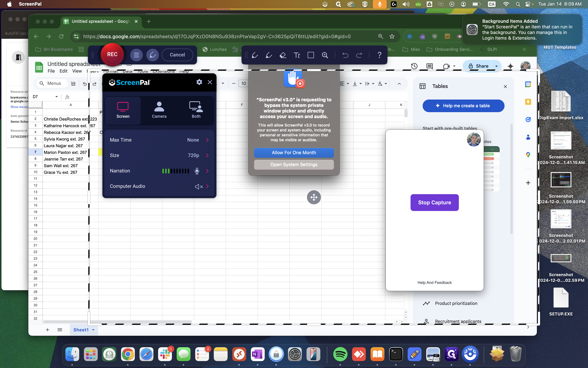Click the move recording frame handle
Image resolution: width=588 pixels, height=368 pixels.
[314, 197]
